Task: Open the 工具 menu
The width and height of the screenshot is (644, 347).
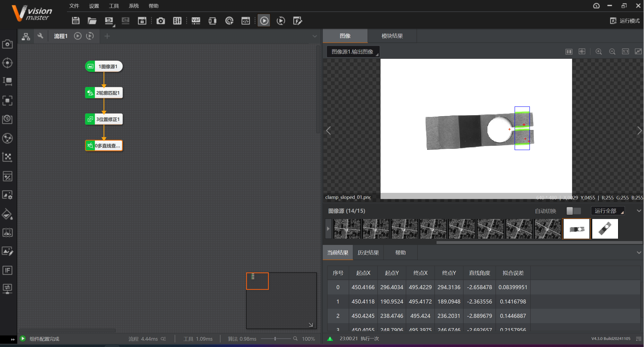Action: [x=114, y=6]
